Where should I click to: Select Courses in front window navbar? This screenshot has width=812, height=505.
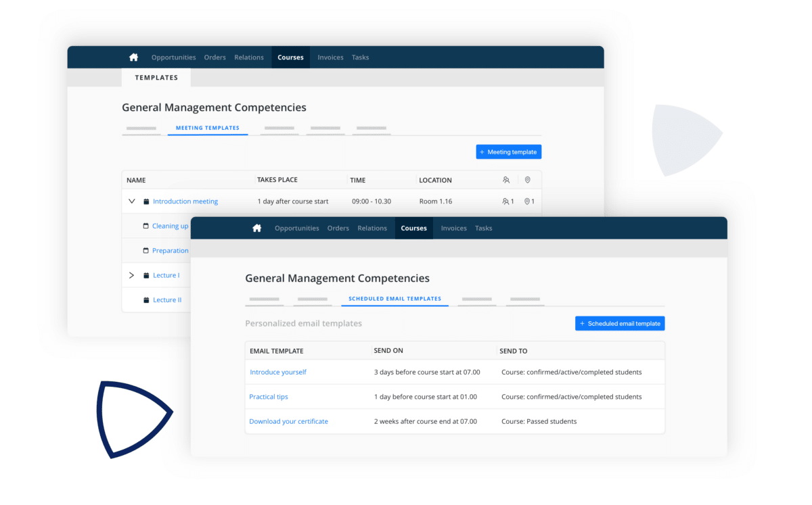tap(414, 229)
